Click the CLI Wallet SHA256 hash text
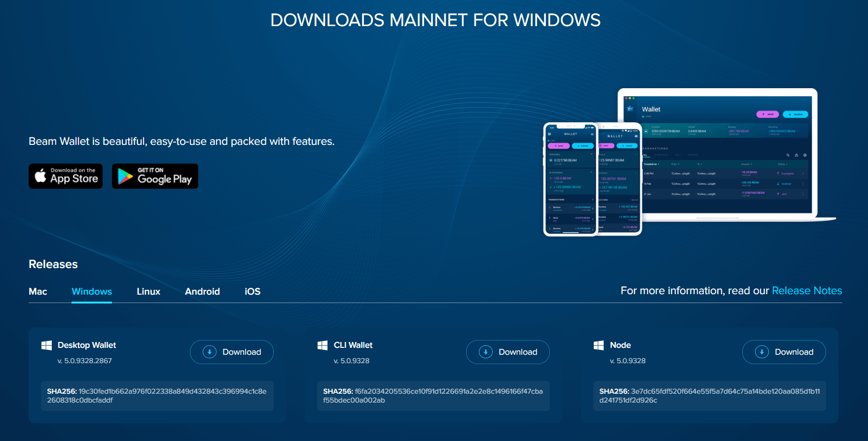Image resolution: width=868 pixels, height=441 pixels. pyautogui.click(x=433, y=396)
